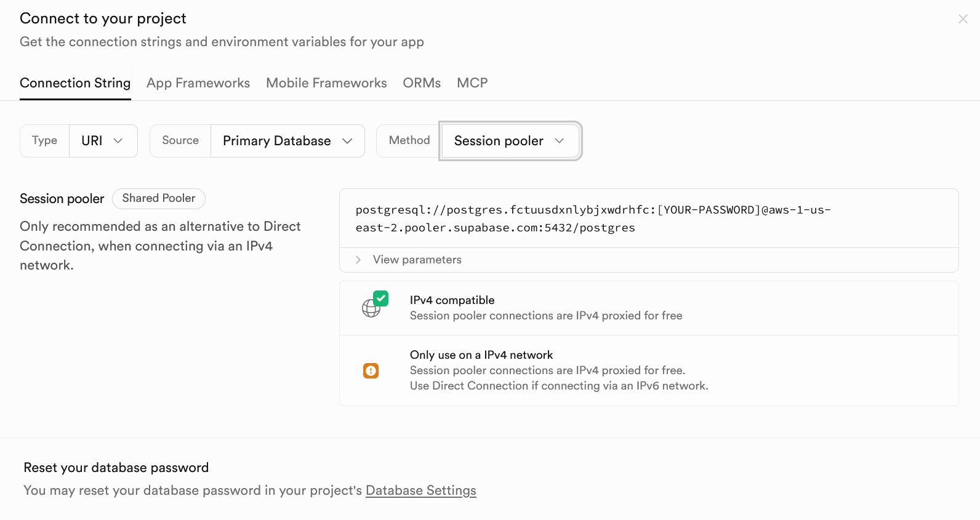
Task: Open the Method Session pooler dropdown
Action: point(510,141)
